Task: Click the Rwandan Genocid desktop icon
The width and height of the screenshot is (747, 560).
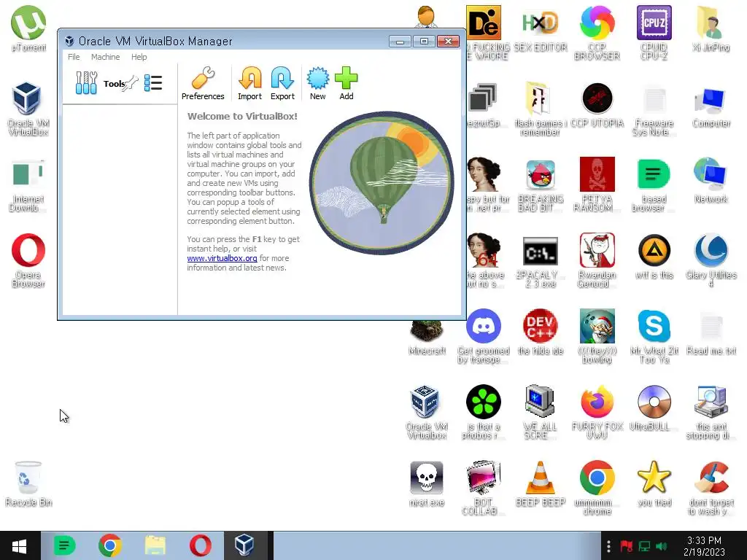Action: click(x=597, y=260)
